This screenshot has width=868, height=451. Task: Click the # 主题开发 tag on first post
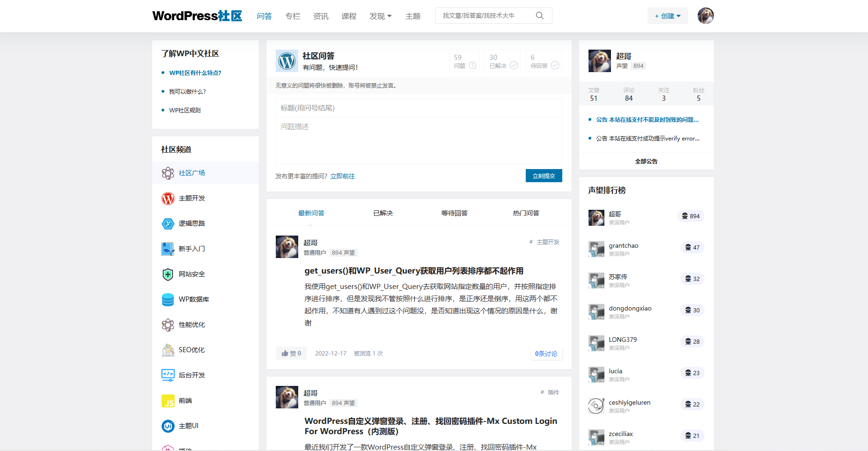click(544, 242)
